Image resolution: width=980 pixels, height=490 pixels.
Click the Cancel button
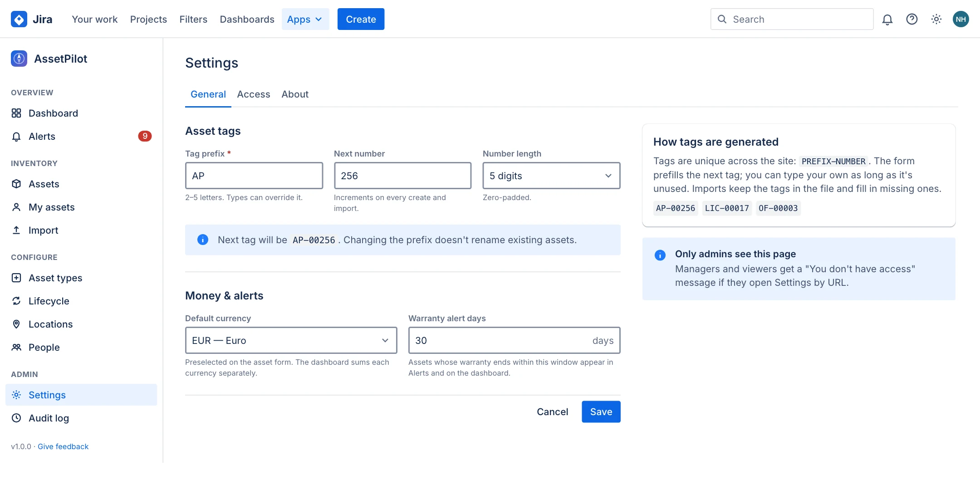coord(552,412)
